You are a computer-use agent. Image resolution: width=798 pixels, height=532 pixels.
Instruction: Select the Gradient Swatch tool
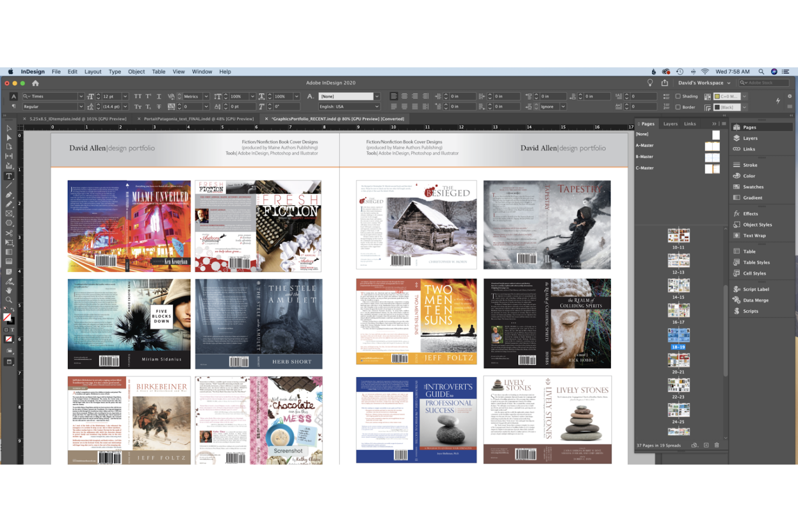pos(9,252)
